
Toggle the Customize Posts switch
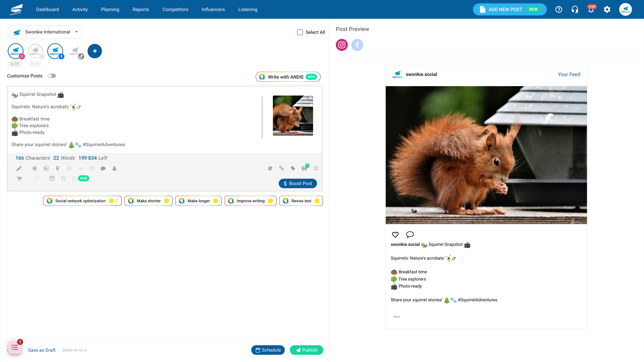click(x=52, y=76)
